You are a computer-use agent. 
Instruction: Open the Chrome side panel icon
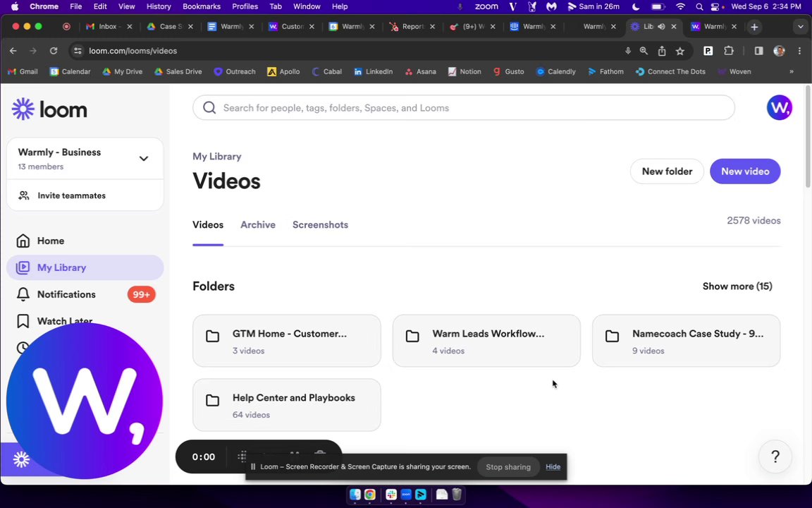point(758,51)
